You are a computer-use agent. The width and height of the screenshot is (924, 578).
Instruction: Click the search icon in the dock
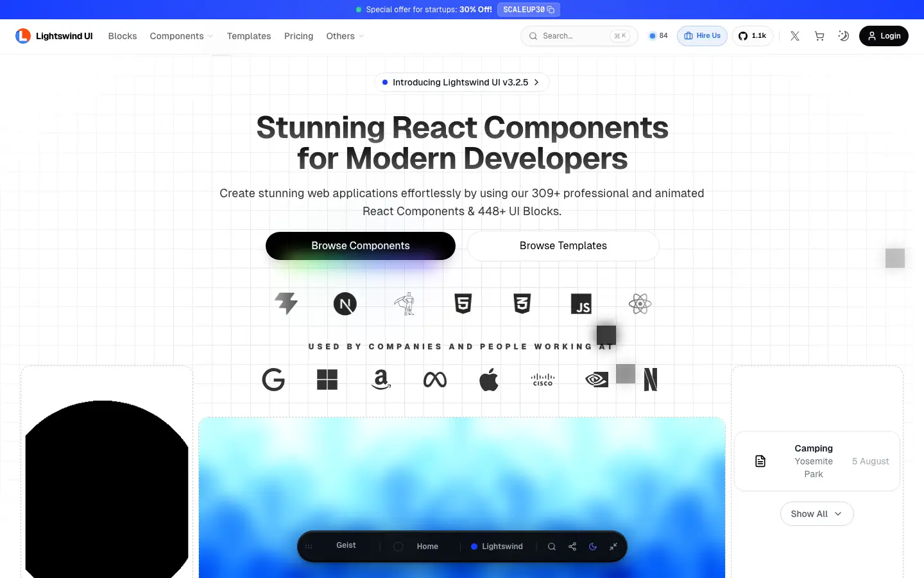[x=552, y=547]
